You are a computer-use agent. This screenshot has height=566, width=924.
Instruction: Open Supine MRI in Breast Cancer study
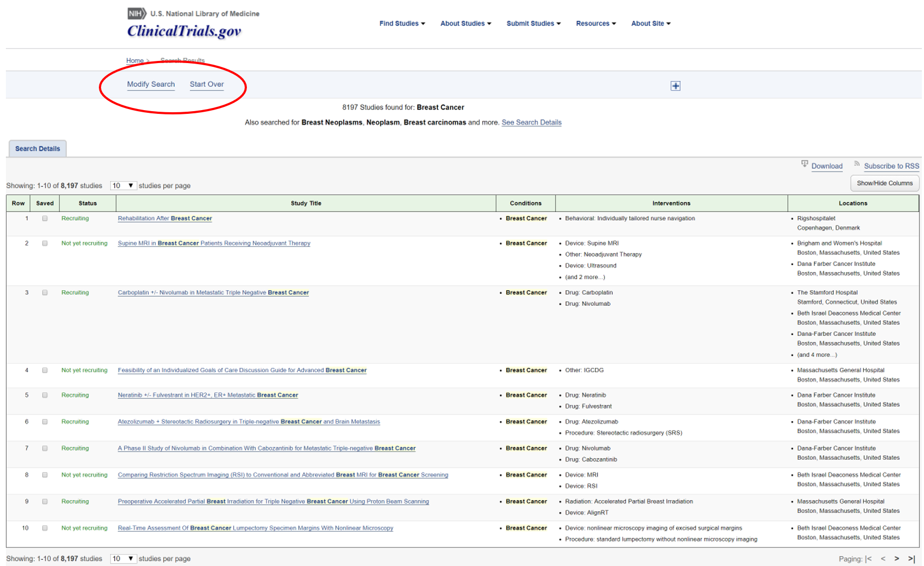point(214,243)
